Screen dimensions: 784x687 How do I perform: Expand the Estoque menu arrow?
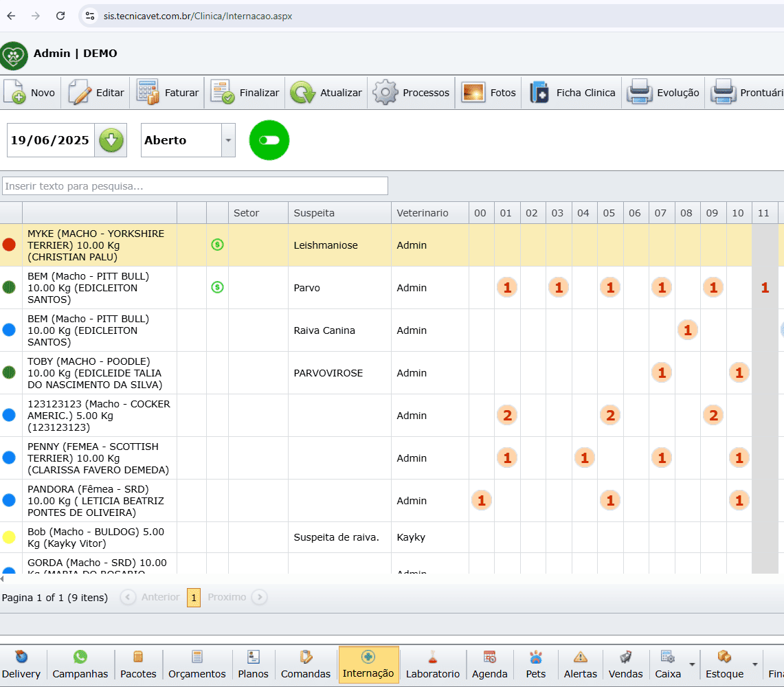(x=755, y=664)
